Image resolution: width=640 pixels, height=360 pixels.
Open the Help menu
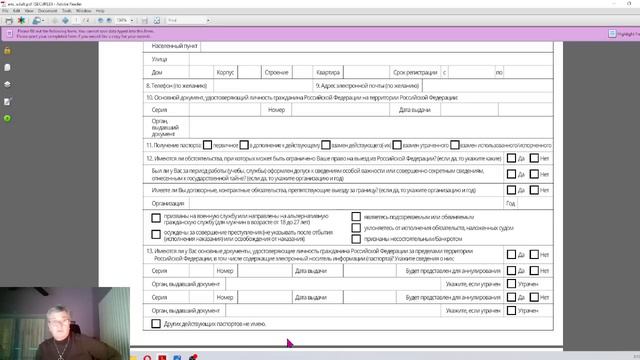100,11
